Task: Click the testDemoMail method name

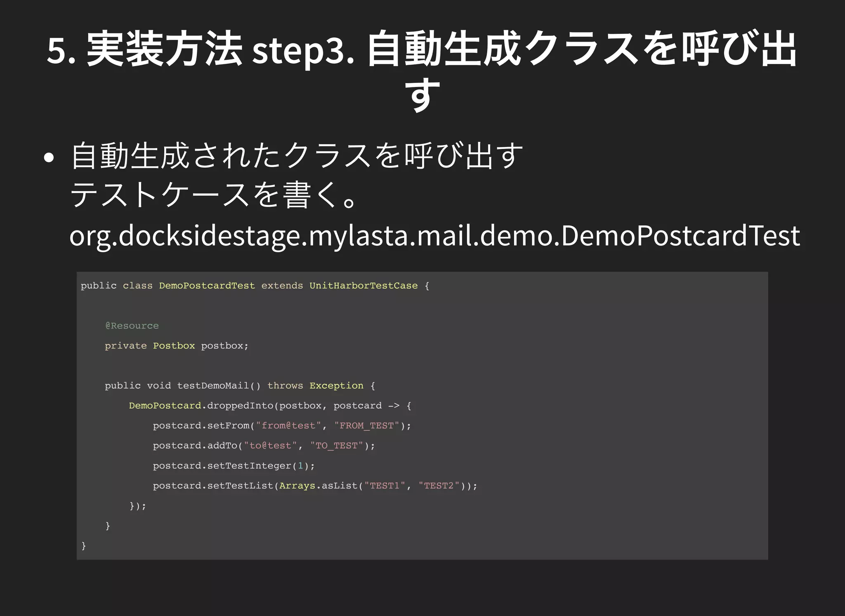Action: click(213, 386)
